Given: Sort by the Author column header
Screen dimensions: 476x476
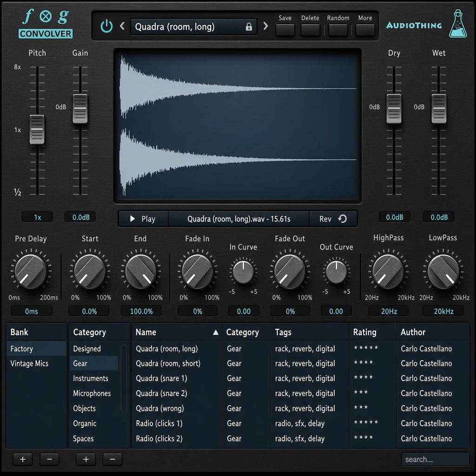Looking at the screenshot, I should click(433, 332).
